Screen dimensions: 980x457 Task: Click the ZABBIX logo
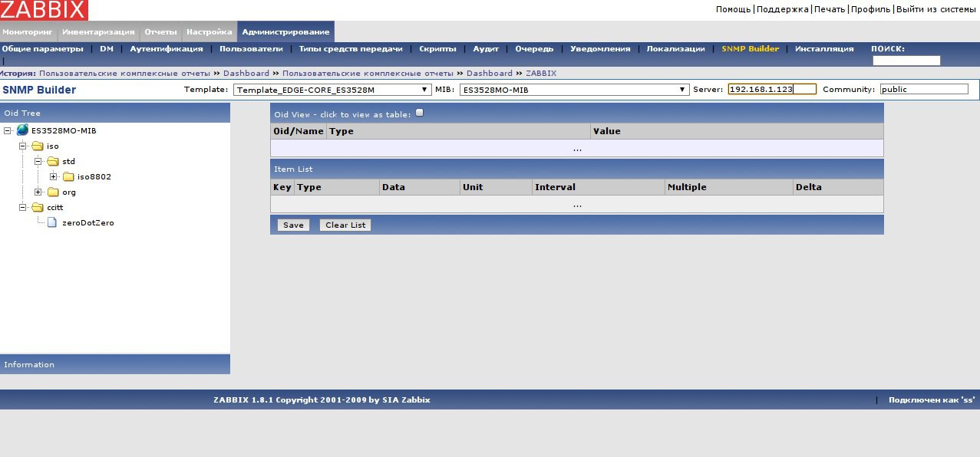click(x=44, y=10)
